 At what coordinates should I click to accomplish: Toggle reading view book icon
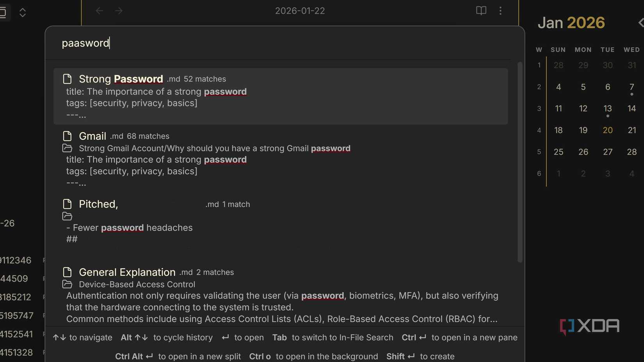(481, 11)
